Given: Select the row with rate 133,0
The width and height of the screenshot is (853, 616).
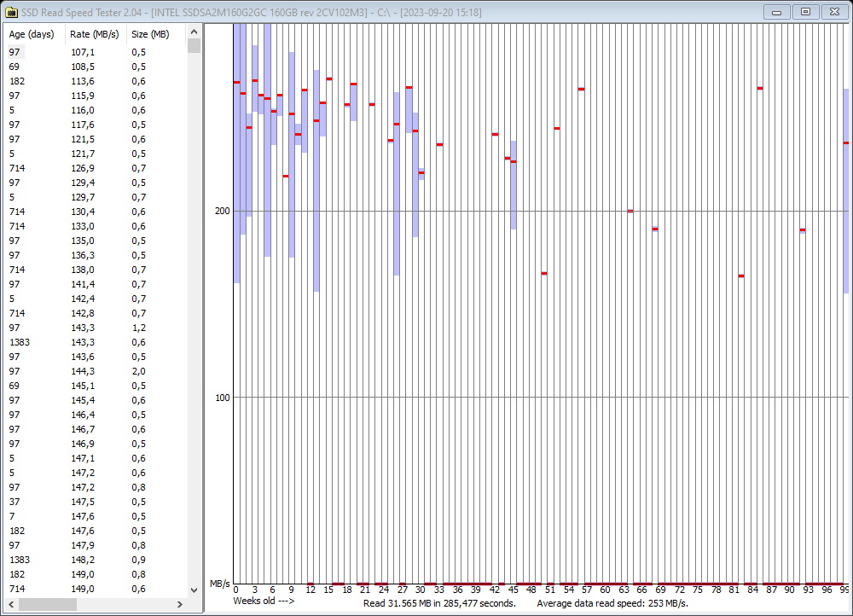Looking at the screenshot, I should pos(96,226).
